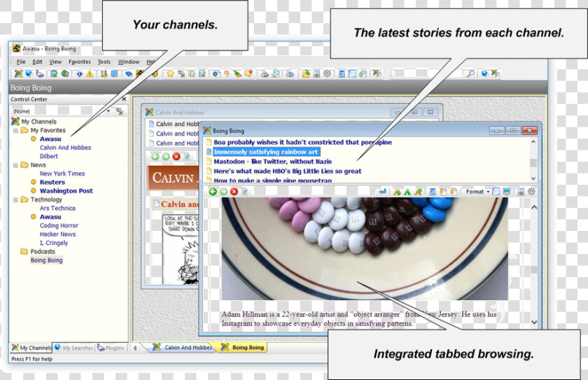588x380 pixels.
Task: Open the Favorites menu
Action: 80,62
